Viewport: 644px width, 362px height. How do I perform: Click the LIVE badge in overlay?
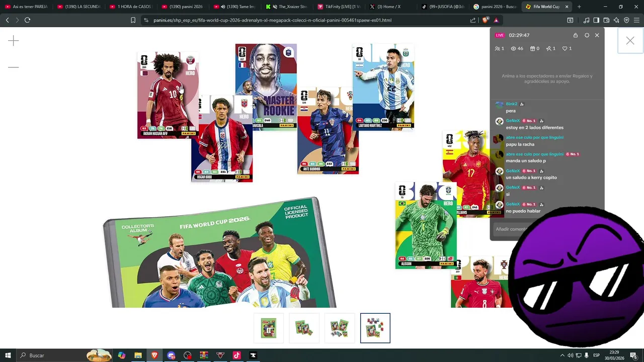(500, 35)
